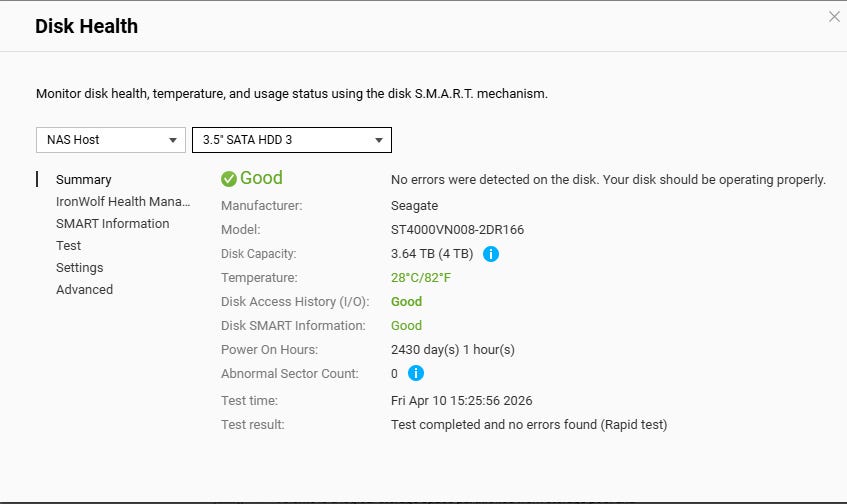Open the NAS Host dropdown

(x=111, y=140)
